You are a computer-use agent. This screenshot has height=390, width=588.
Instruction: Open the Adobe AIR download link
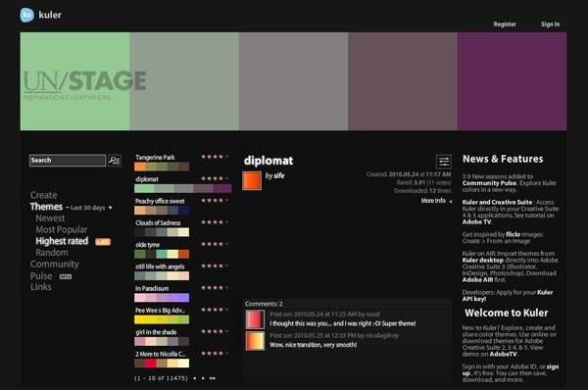(478, 279)
